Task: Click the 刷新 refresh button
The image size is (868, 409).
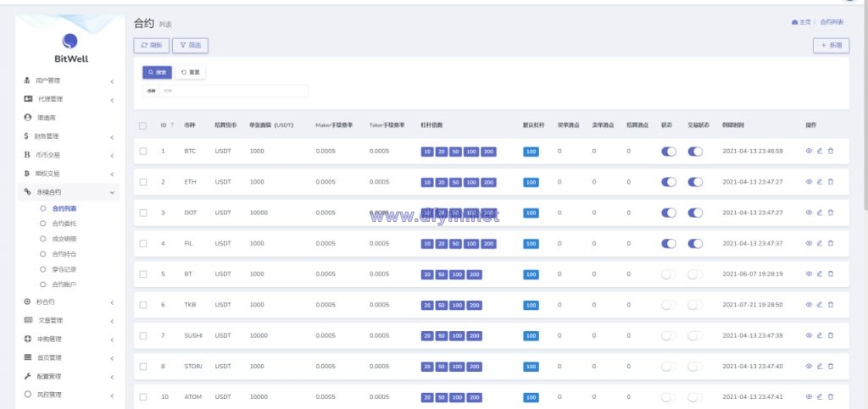Action: pos(151,46)
